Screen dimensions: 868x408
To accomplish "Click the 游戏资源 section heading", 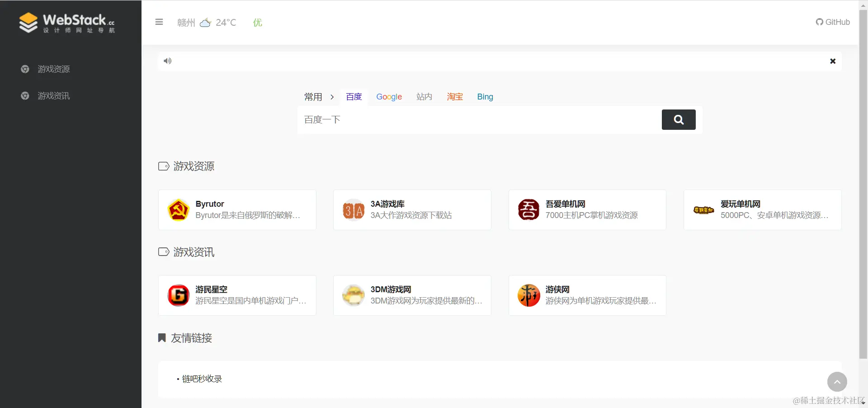I will pyautogui.click(x=193, y=166).
